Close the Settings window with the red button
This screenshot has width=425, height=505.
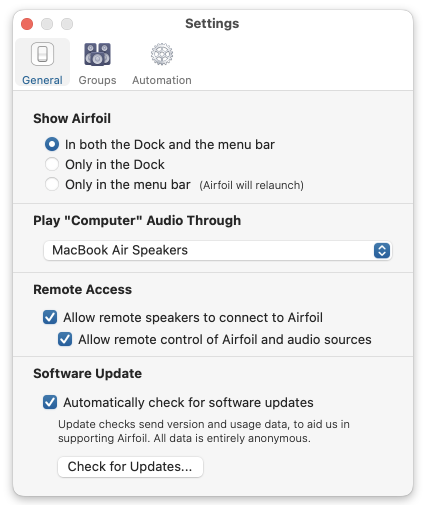(27, 24)
